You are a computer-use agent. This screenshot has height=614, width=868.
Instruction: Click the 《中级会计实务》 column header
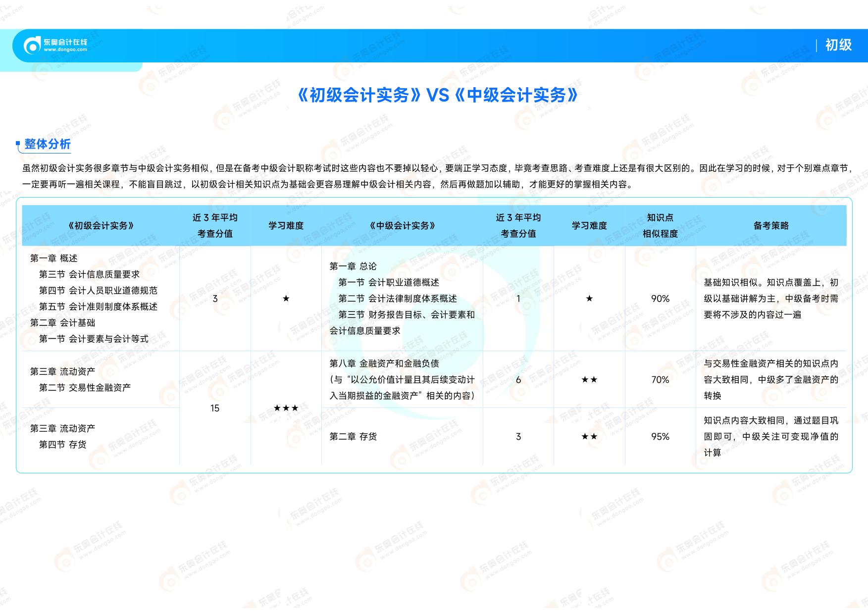[x=402, y=226]
